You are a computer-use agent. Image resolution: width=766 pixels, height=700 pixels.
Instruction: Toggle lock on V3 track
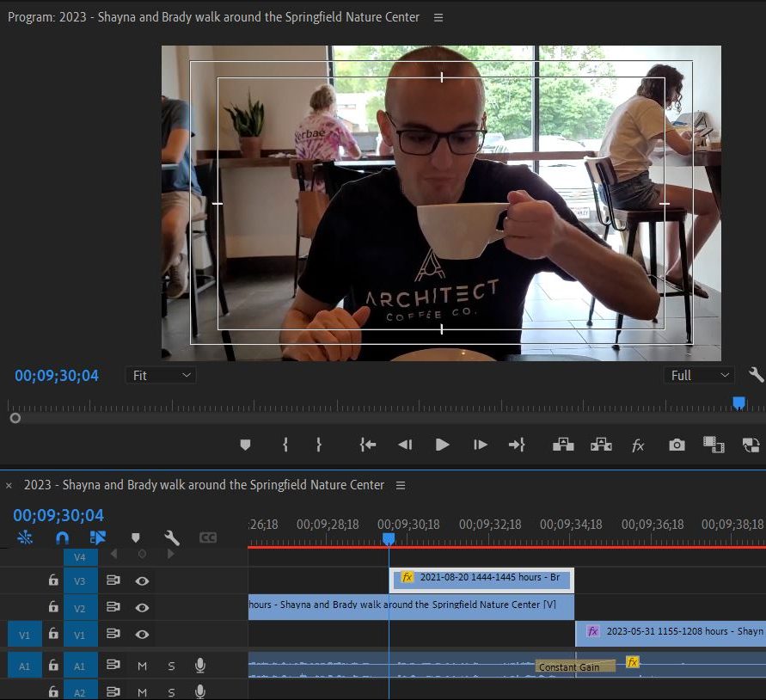pos(53,580)
